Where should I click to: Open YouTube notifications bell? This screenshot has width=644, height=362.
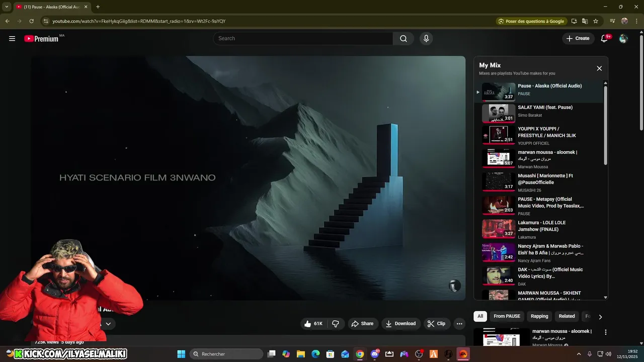pyautogui.click(x=605, y=39)
